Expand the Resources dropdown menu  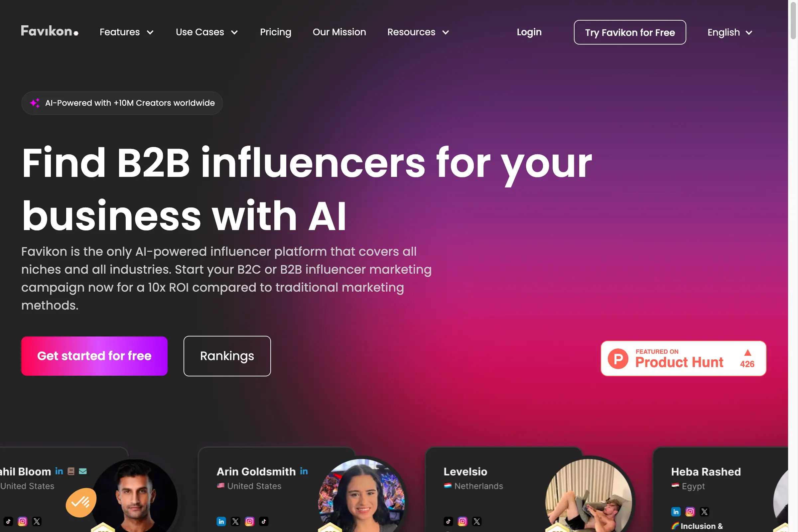tap(418, 32)
